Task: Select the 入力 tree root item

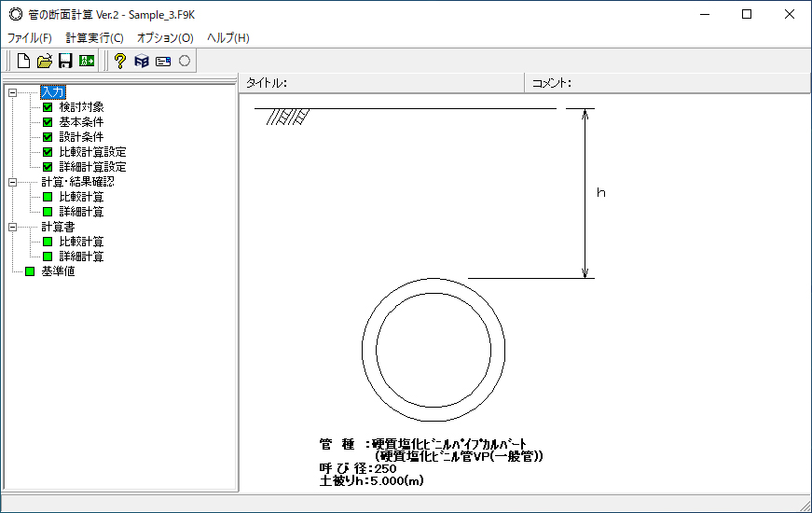Action: pos(53,92)
